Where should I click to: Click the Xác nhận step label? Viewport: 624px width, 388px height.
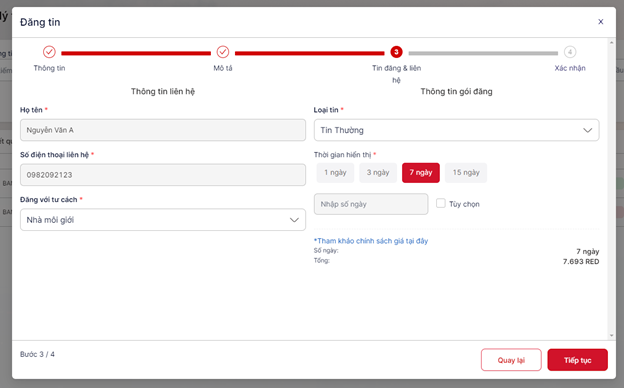pyautogui.click(x=570, y=68)
